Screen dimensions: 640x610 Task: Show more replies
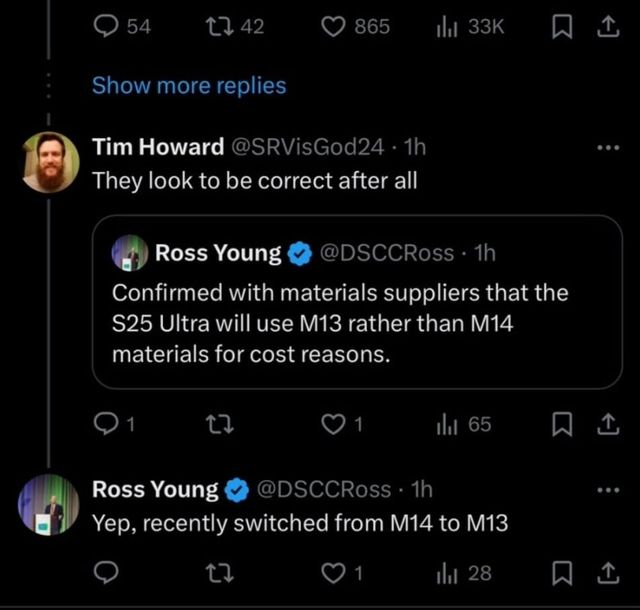coord(189,86)
